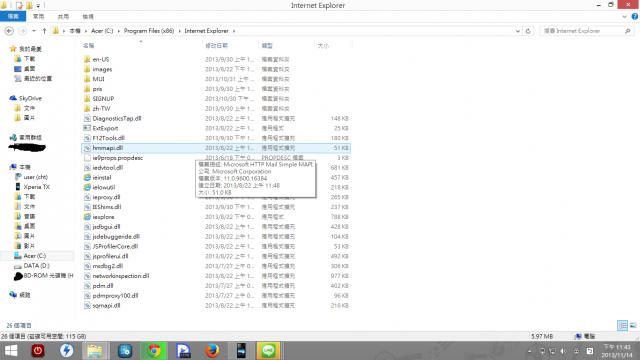Sort by the date modified column header
The height and width of the screenshot is (360, 640).
[216, 46]
